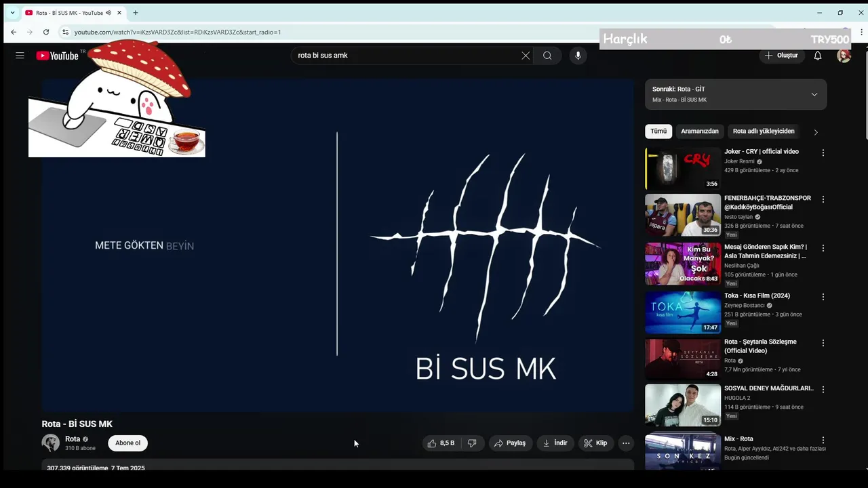
Task: Open the Oluştur create button
Action: [781, 56]
